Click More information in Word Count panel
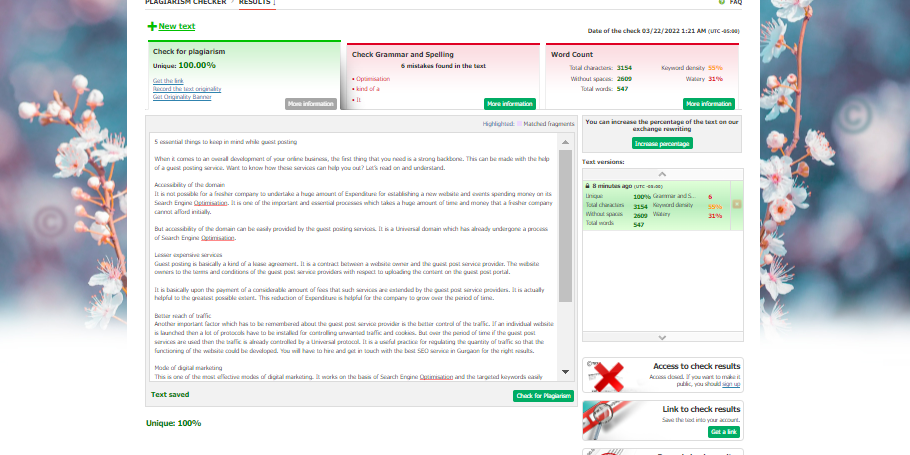 709,104
